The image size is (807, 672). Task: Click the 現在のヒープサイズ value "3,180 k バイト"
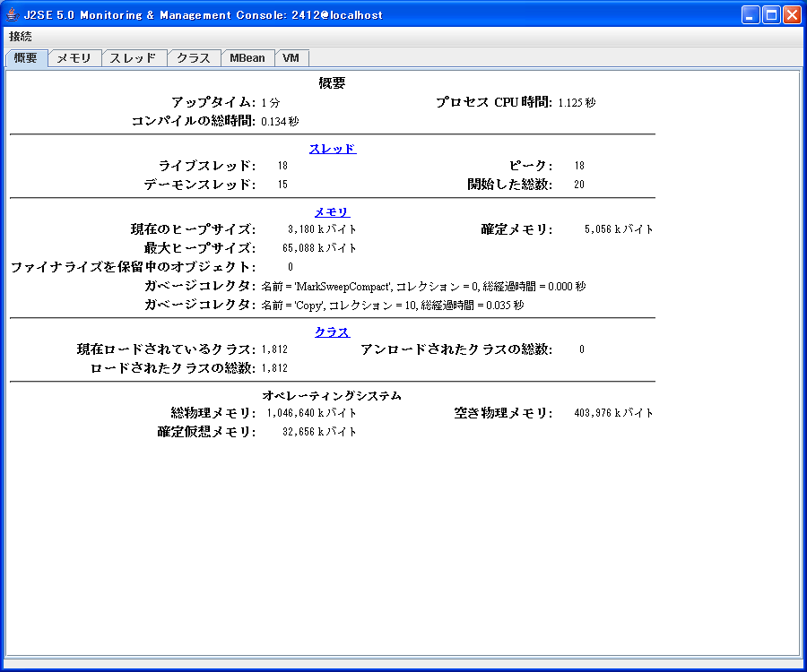click(322, 229)
